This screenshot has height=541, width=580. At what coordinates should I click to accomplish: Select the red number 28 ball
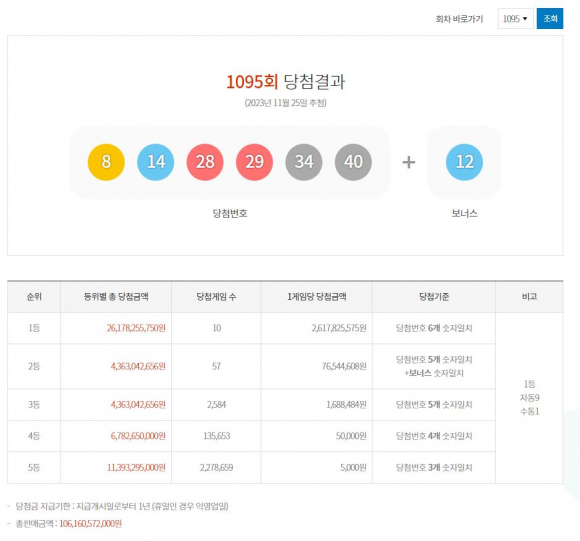point(205,162)
